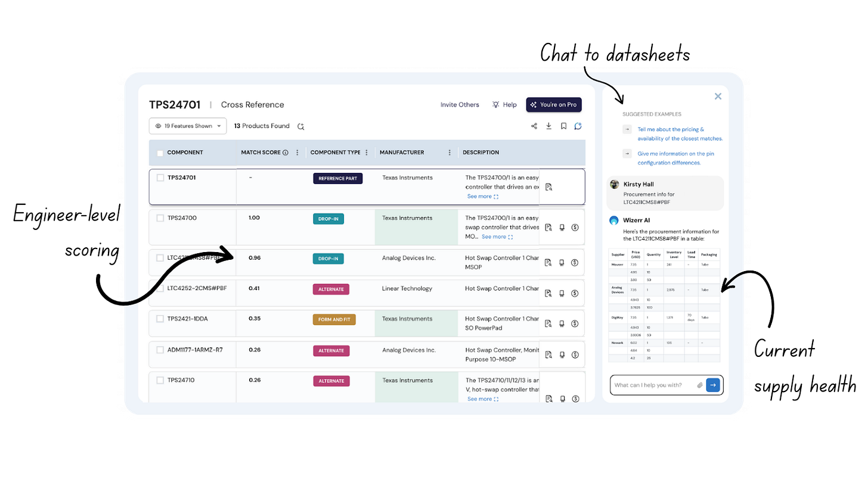
Task: Open datasheet icon in LTC4252-2CMS#PBF row
Action: (548, 293)
